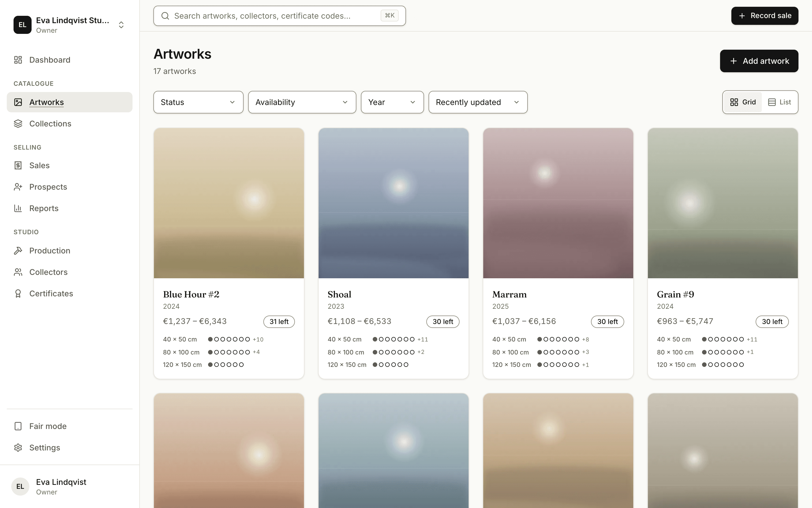
Task: Click Shoal's 30 left badge
Action: 443,321
